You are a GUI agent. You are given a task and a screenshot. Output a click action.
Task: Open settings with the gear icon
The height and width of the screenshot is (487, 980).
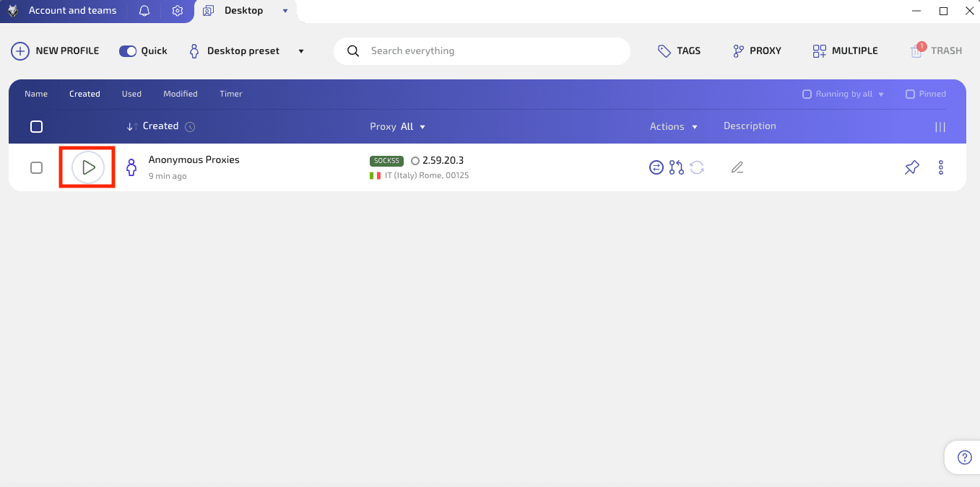point(178,10)
